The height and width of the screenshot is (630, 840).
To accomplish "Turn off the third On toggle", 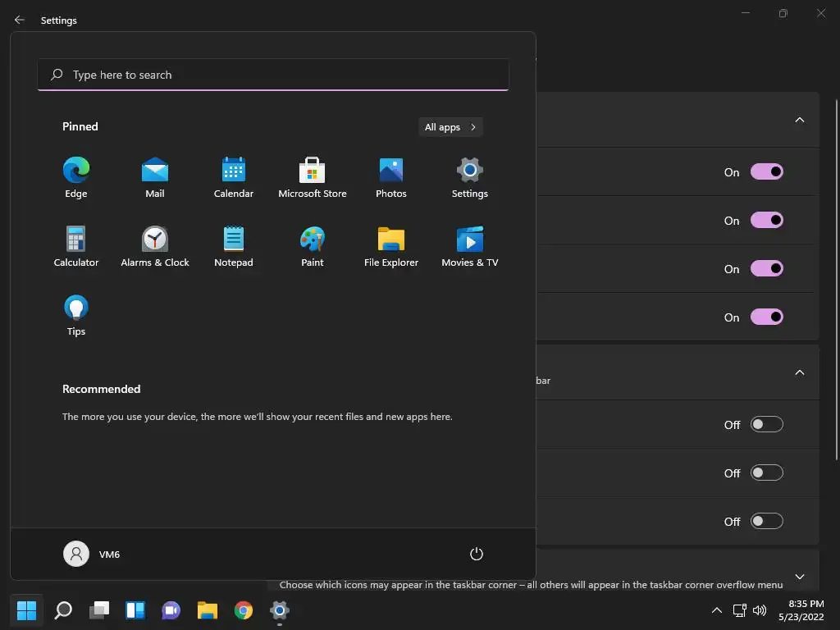I will tap(767, 268).
